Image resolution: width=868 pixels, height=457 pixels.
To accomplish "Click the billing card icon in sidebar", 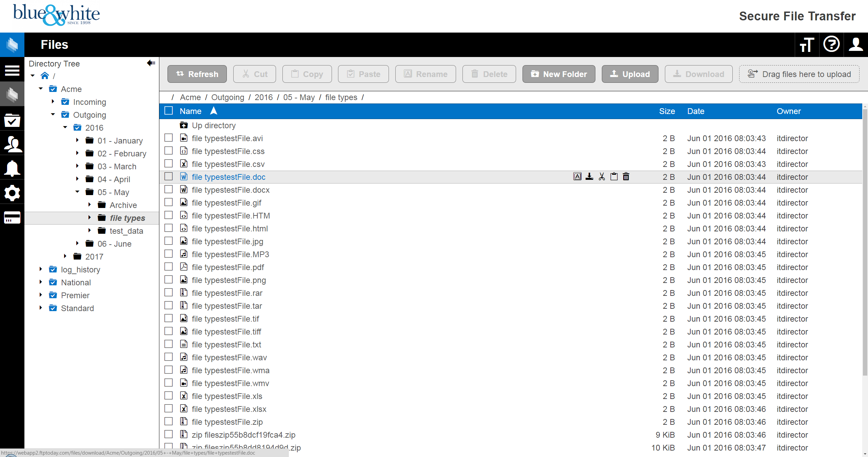I will point(12,217).
